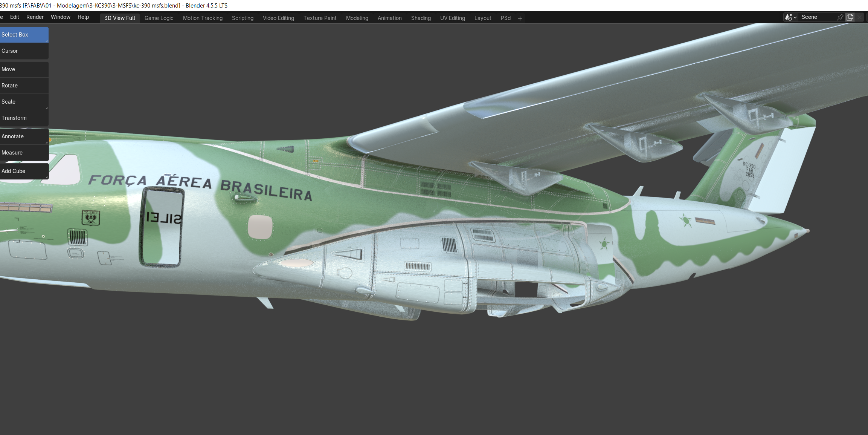Switch to the P3d workspace tab
The image size is (868, 435).
tap(506, 18)
